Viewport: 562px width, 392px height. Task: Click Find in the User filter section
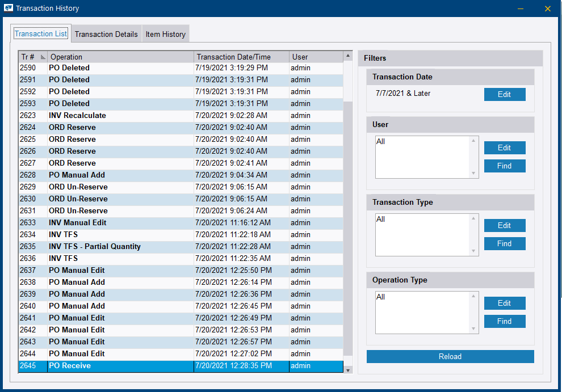coord(504,166)
